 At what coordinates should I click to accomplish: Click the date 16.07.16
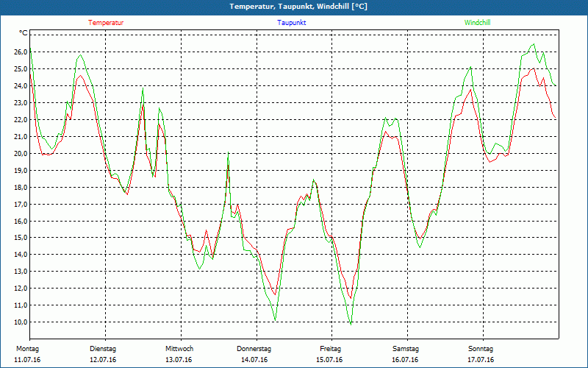click(x=405, y=360)
